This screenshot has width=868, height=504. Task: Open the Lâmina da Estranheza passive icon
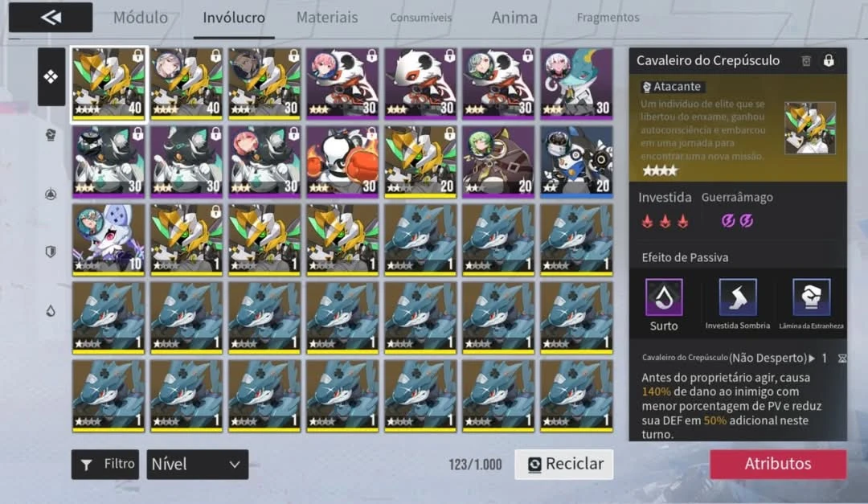811,297
